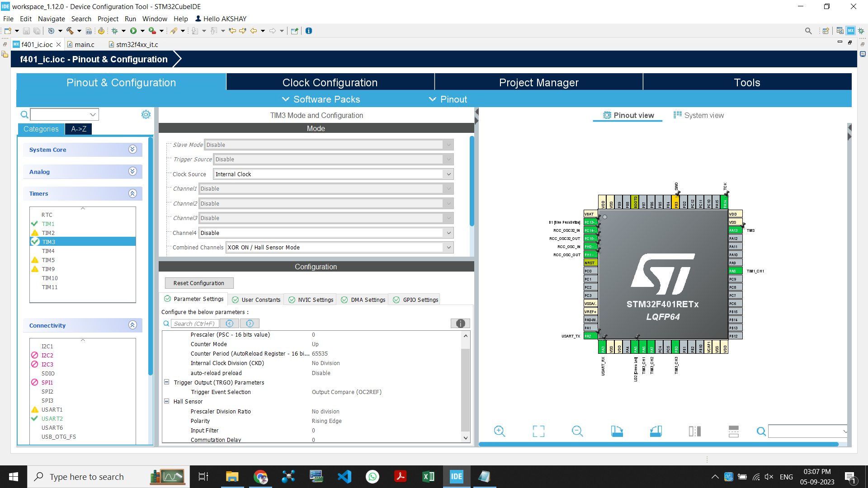Rotate the chip clockwise in pinout view
The height and width of the screenshot is (488, 868).
coord(617,432)
